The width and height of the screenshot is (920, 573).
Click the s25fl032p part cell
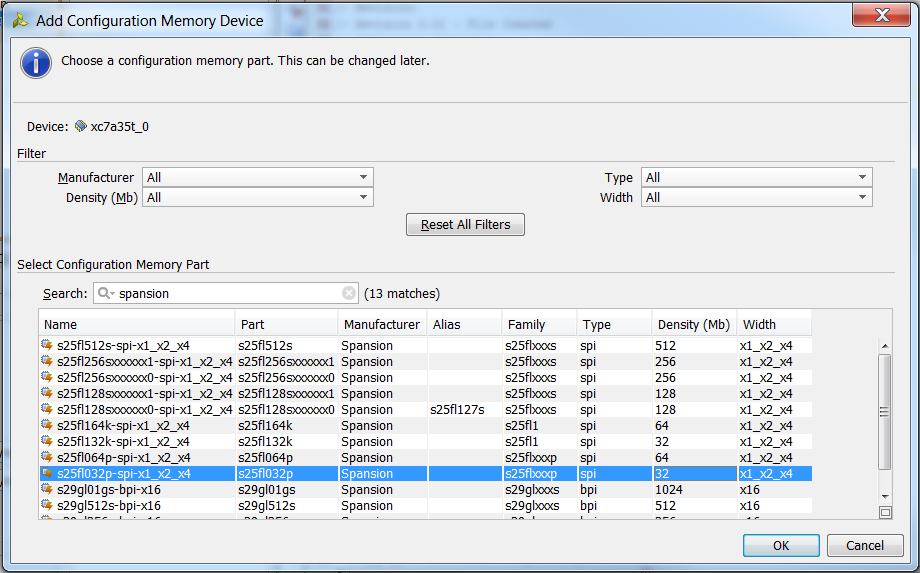tap(287, 473)
